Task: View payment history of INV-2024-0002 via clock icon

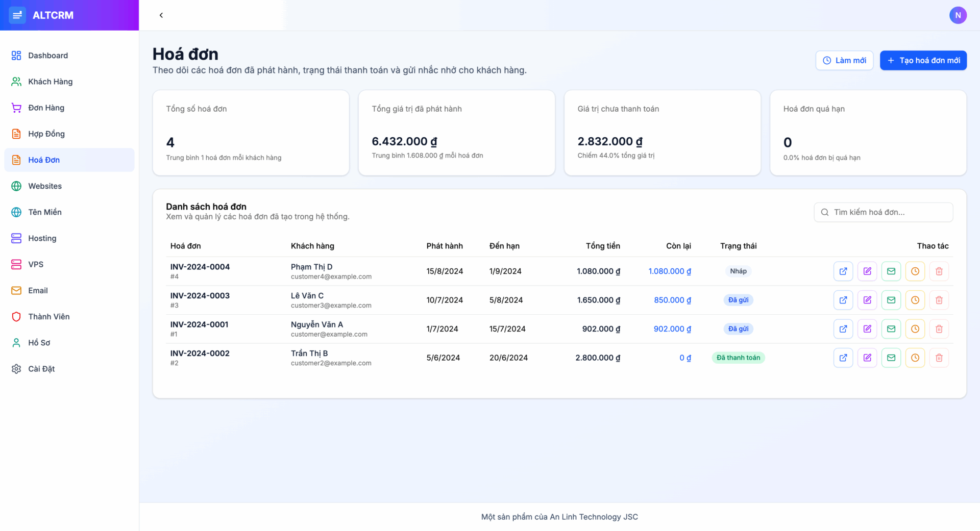Action: (915, 358)
